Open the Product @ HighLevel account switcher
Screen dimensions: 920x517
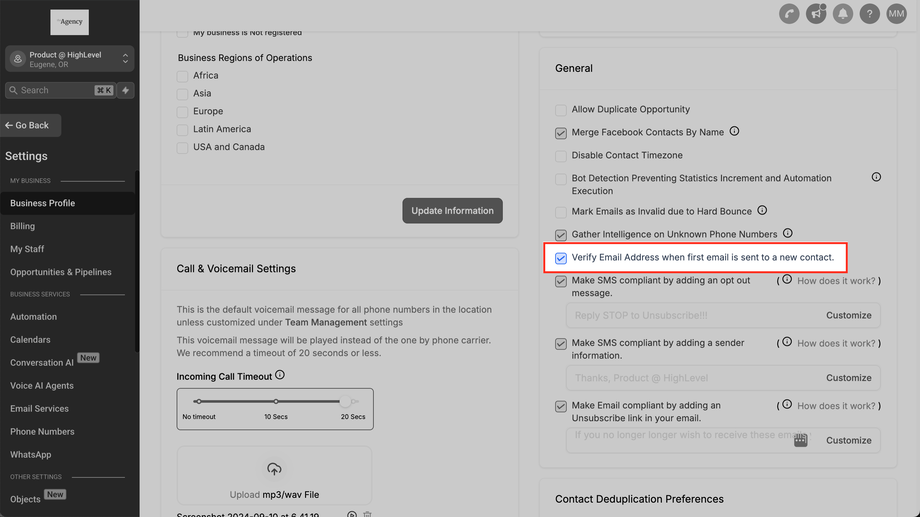(69, 59)
